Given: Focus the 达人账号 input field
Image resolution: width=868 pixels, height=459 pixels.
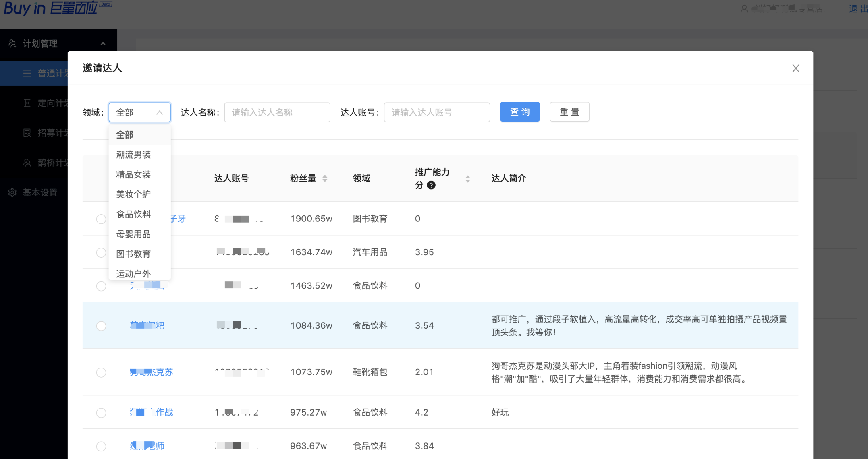Looking at the screenshot, I should 437,112.
